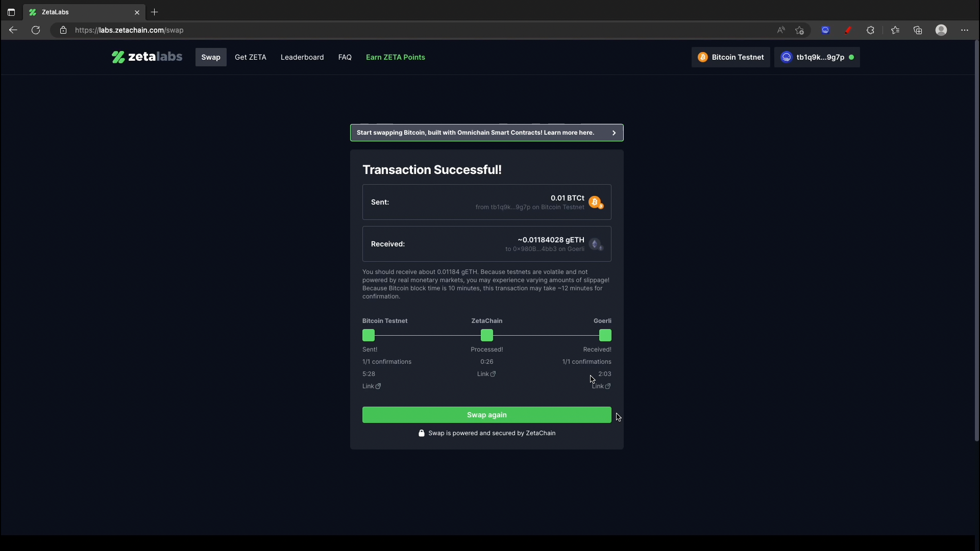Screen dimensions: 980x551
Task: Open the browser settings ellipsis menu
Action: click(x=965, y=30)
